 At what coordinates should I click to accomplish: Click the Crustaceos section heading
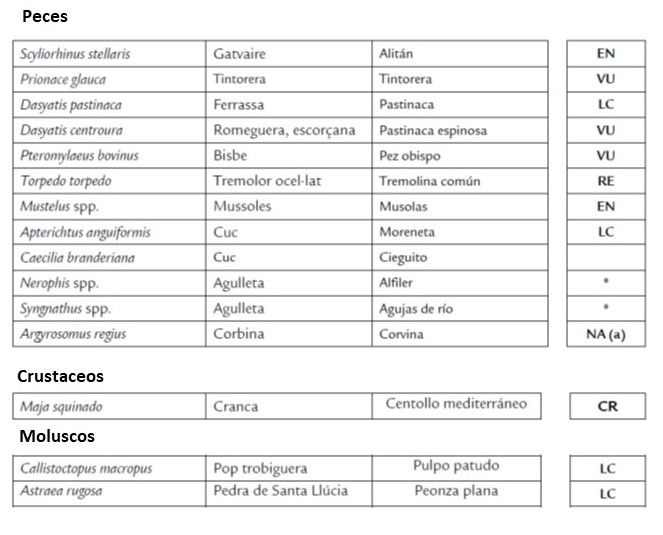(60, 377)
